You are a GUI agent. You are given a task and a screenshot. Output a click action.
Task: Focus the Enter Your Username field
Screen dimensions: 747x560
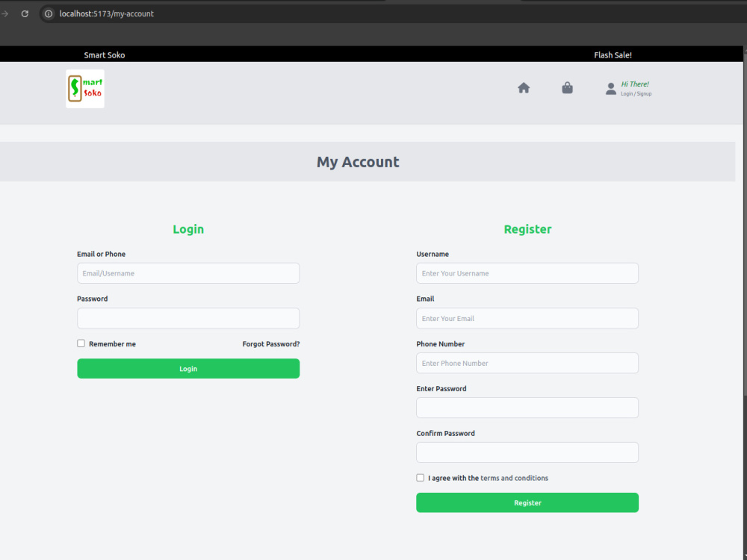click(527, 273)
